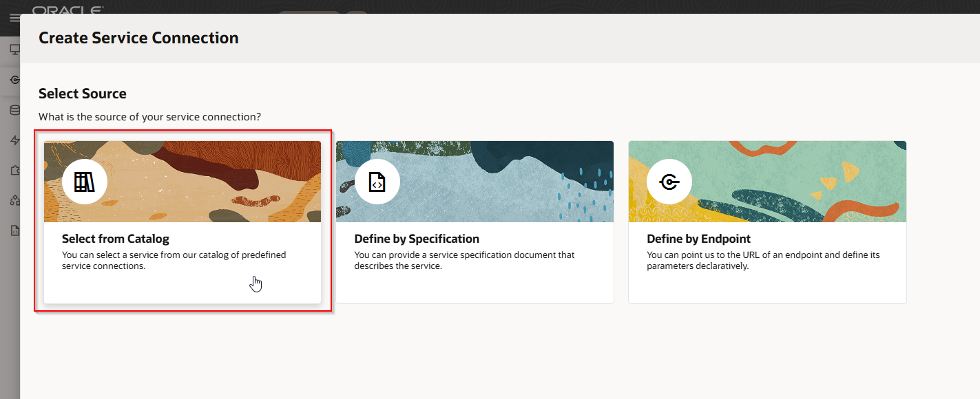
Task: Click the Select from Catalog title text
Action: coord(115,238)
